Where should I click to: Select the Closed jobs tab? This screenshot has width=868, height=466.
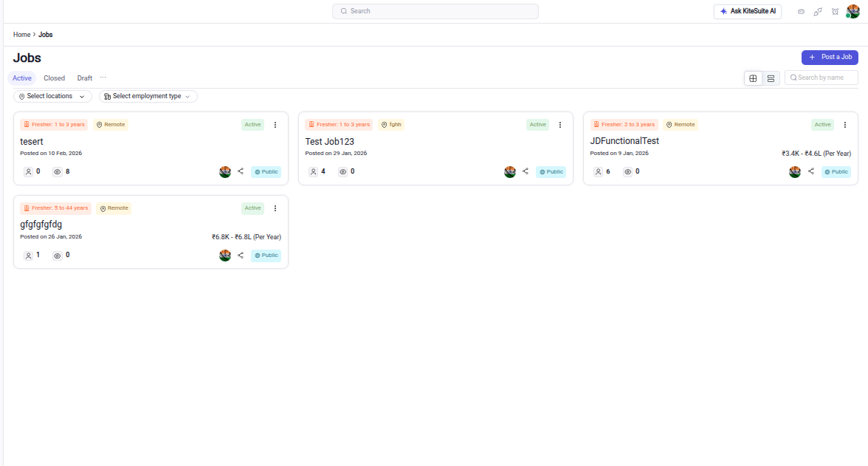pos(55,78)
